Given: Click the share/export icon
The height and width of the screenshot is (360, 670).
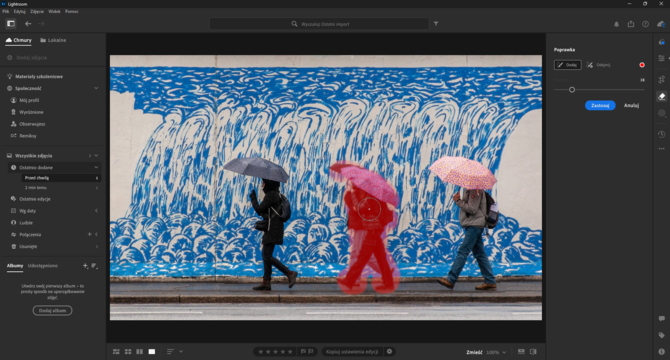Looking at the screenshot, I should [631, 24].
